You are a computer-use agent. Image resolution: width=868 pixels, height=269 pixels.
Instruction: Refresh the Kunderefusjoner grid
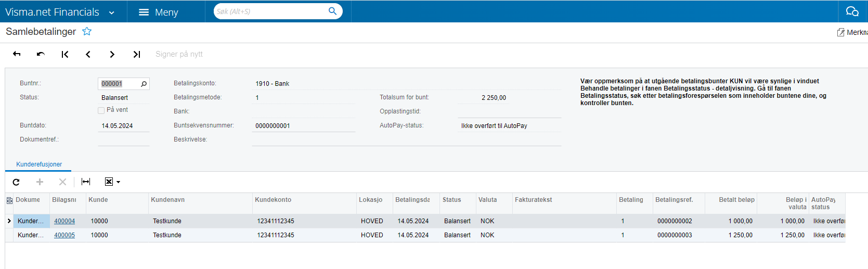coord(16,182)
